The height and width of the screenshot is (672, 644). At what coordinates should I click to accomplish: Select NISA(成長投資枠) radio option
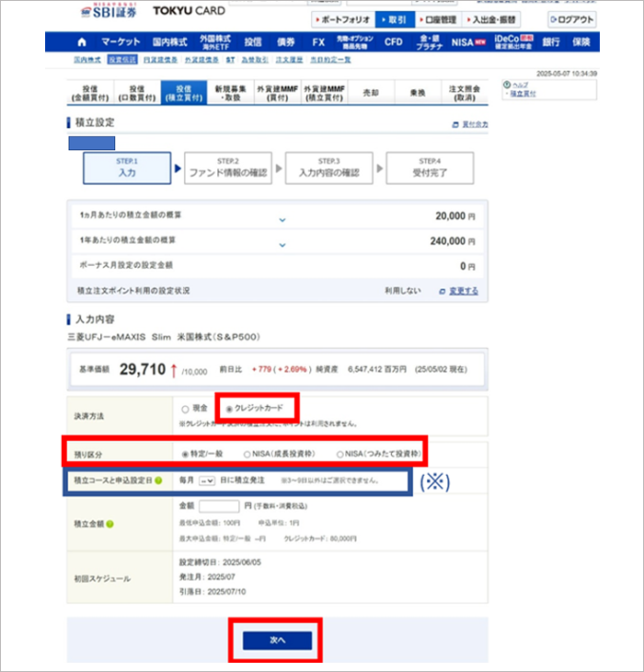click(x=247, y=454)
